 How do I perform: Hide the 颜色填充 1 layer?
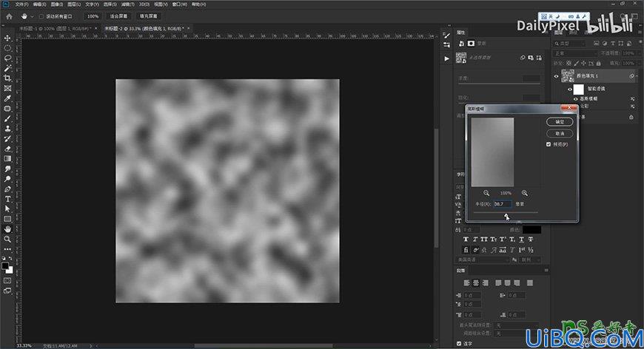click(556, 76)
